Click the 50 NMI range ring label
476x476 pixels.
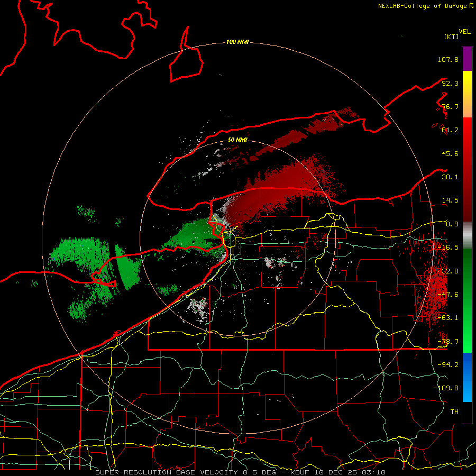[237, 140]
